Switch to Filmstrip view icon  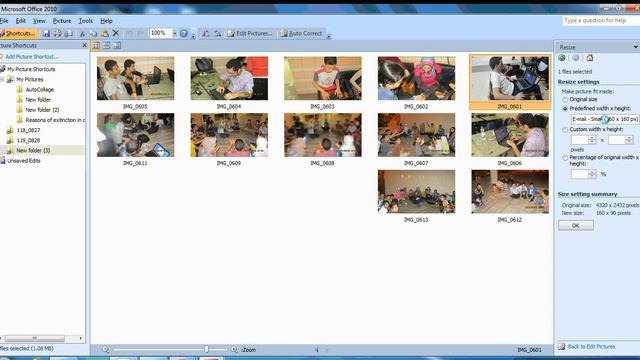click(x=107, y=46)
